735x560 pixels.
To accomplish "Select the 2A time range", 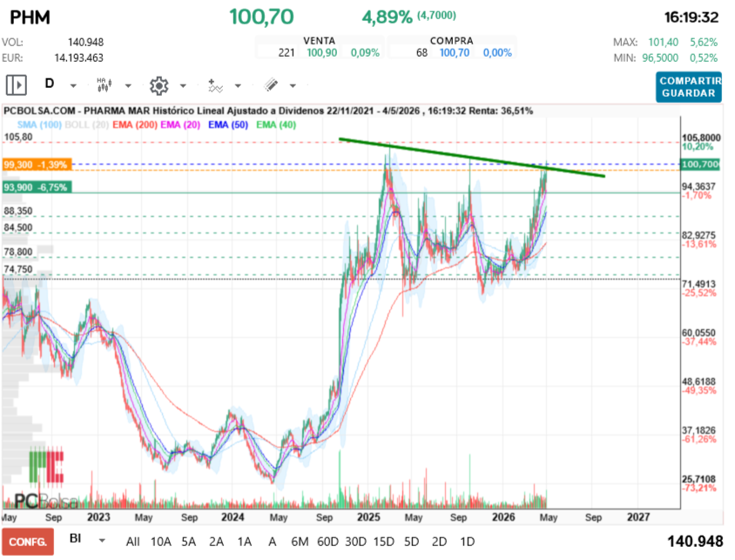I will [x=216, y=542].
